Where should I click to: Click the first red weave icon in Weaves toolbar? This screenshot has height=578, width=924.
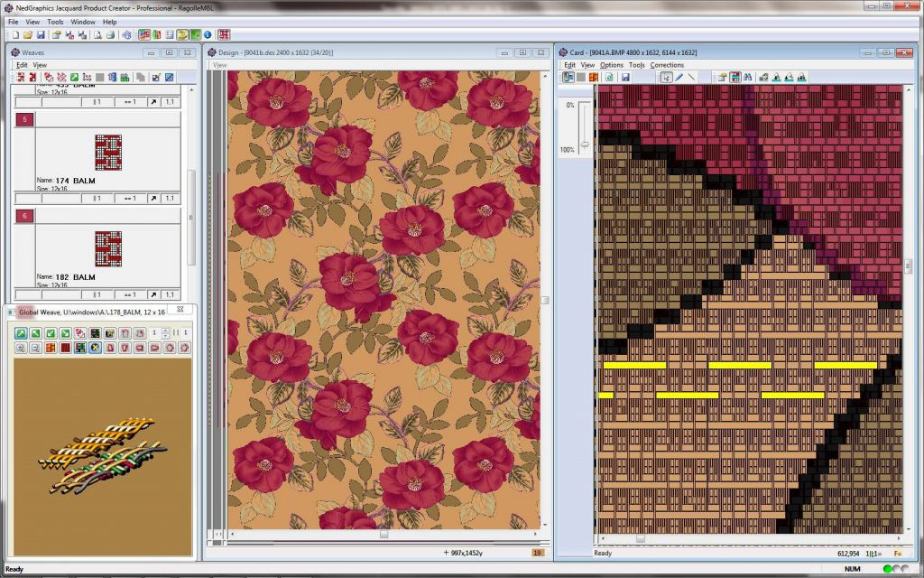(x=21, y=78)
